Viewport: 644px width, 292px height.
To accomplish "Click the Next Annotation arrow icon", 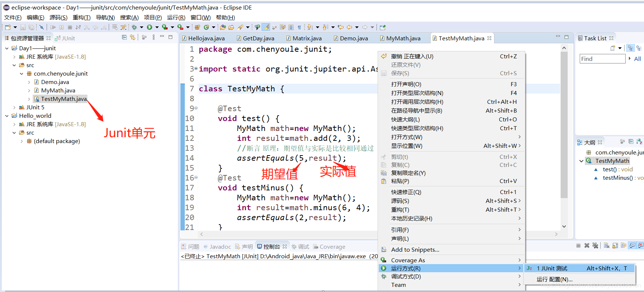I will (310, 27).
